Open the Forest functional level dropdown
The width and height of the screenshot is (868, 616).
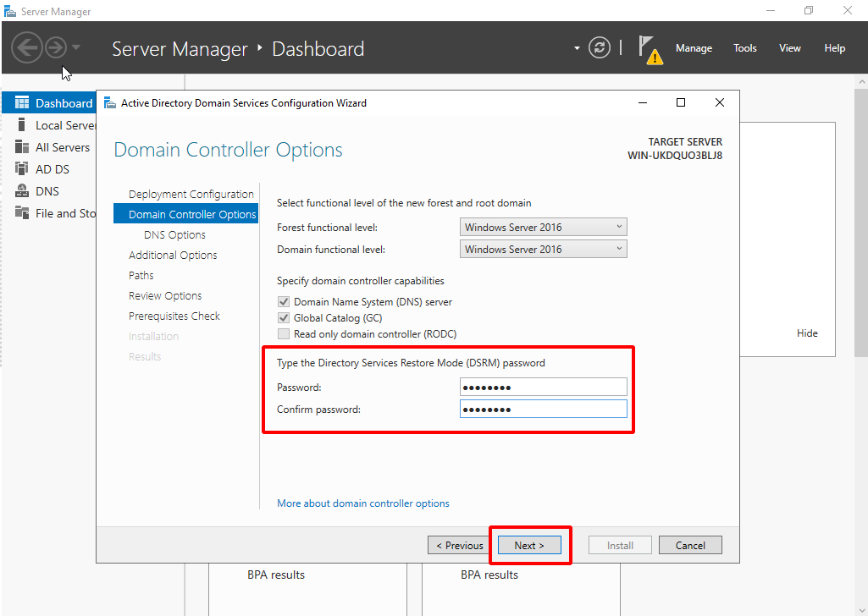coord(543,227)
